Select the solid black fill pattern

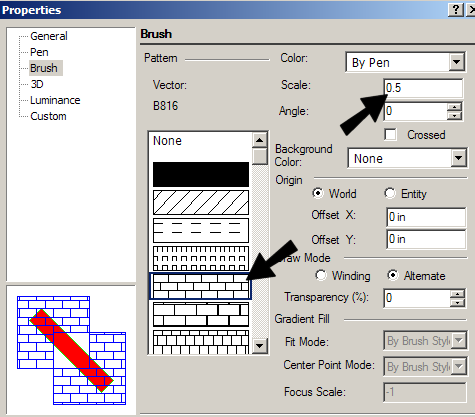[x=201, y=174]
